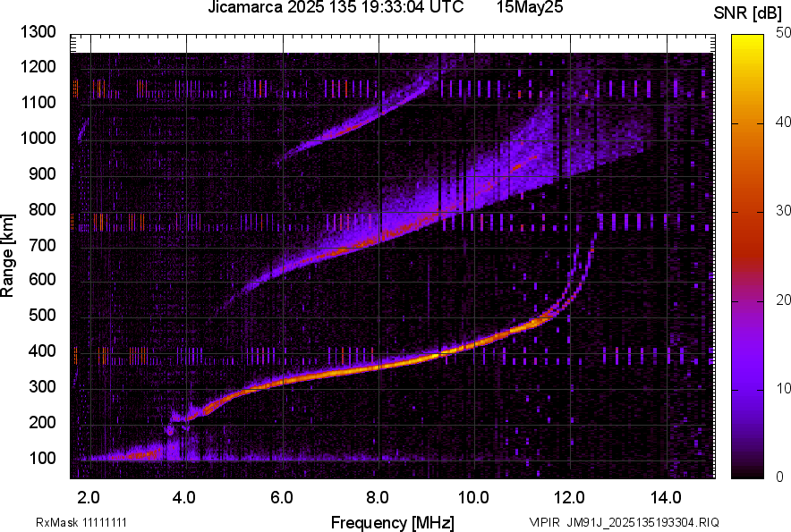Click frequency tick label '6.0'

(282, 498)
